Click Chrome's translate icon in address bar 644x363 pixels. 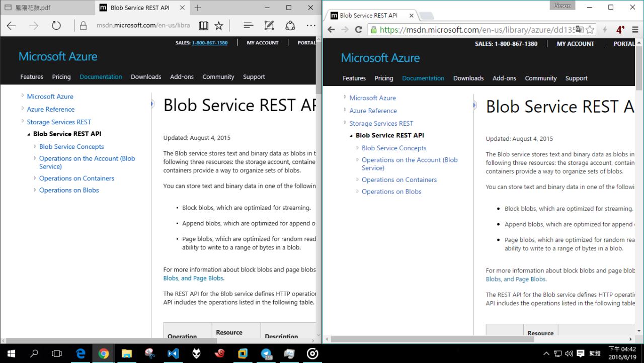[580, 30]
